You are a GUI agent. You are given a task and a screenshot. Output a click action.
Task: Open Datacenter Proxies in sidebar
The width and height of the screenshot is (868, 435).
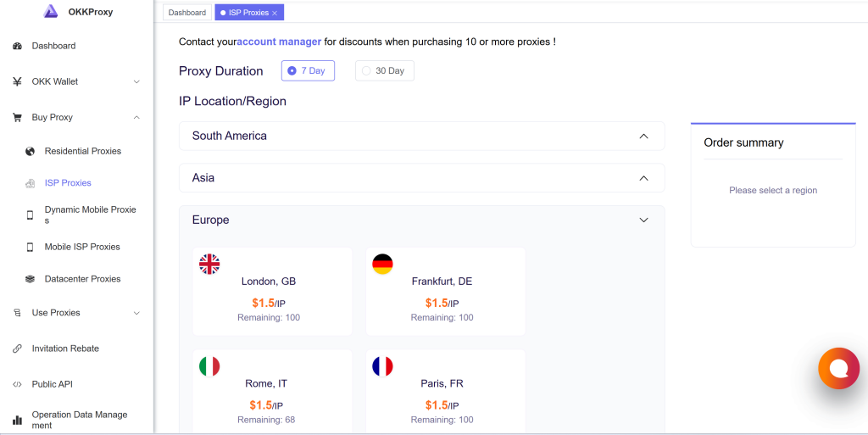[82, 279]
